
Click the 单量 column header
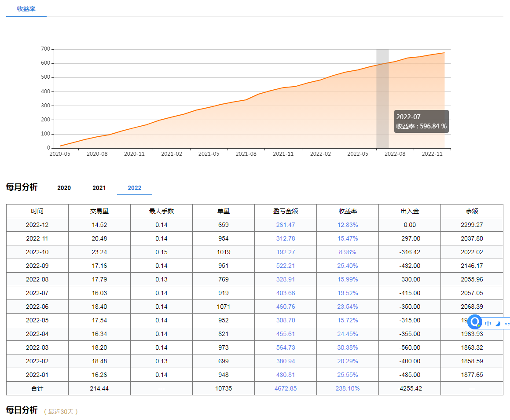click(224, 211)
